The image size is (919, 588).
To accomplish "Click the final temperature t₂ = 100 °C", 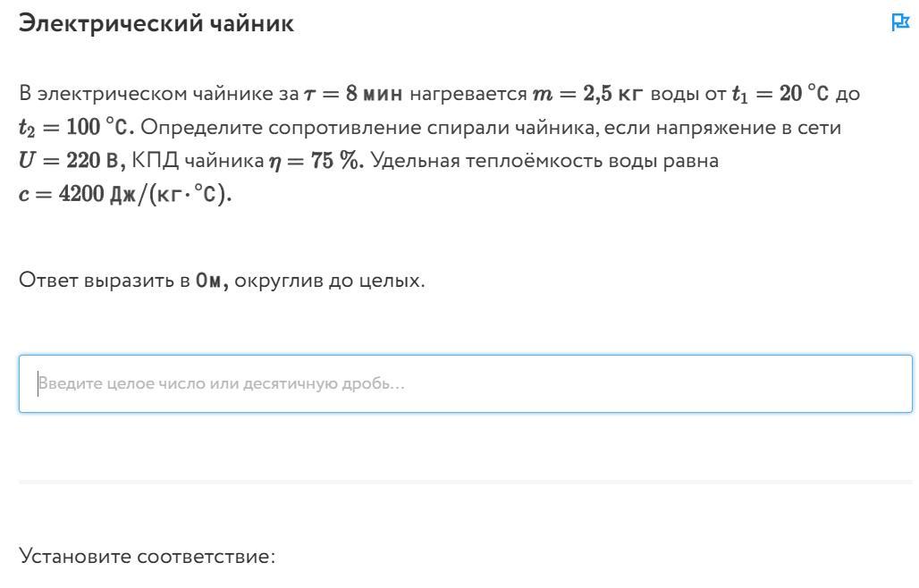I will (76, 127).
